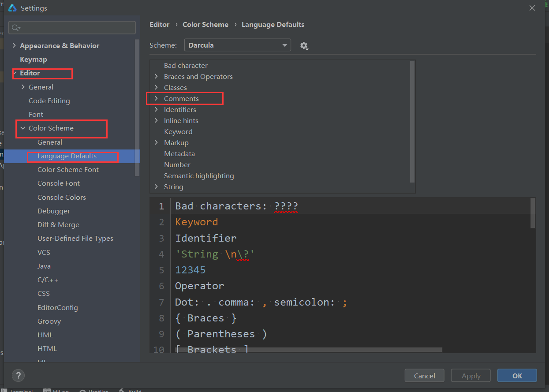The height and width of the screenshot is (392, 549).
Task: Open Java color settings
Action: [x=44, y=266]
